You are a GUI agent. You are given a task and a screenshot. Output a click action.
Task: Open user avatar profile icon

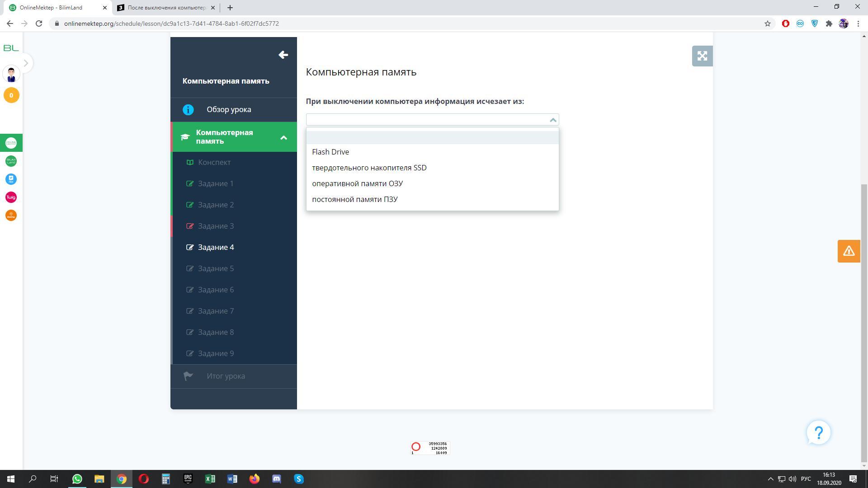[x=11, y=74]
